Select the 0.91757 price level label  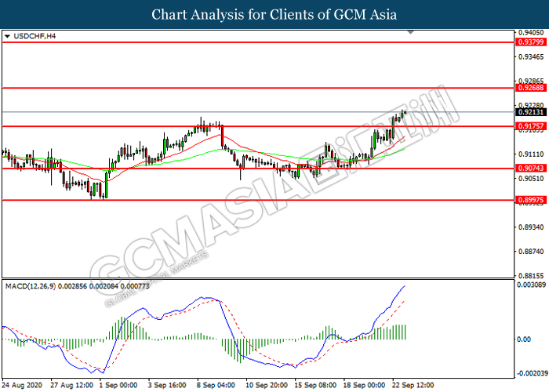click(x=531, y=126)
